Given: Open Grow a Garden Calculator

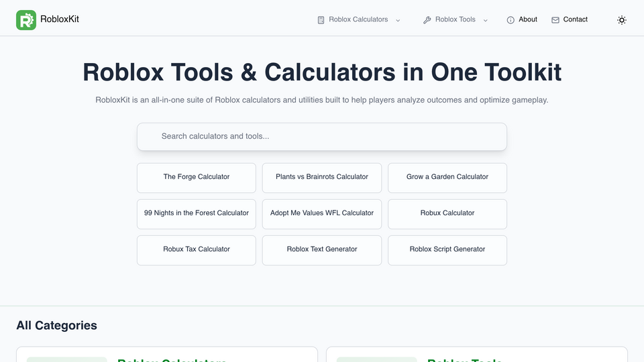Looking at the screenshot, I should point(447,178).
